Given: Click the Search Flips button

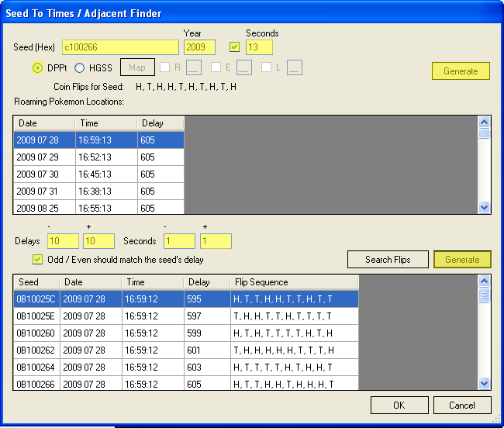Looking at the screenshot, I should (x=388, y=259).
